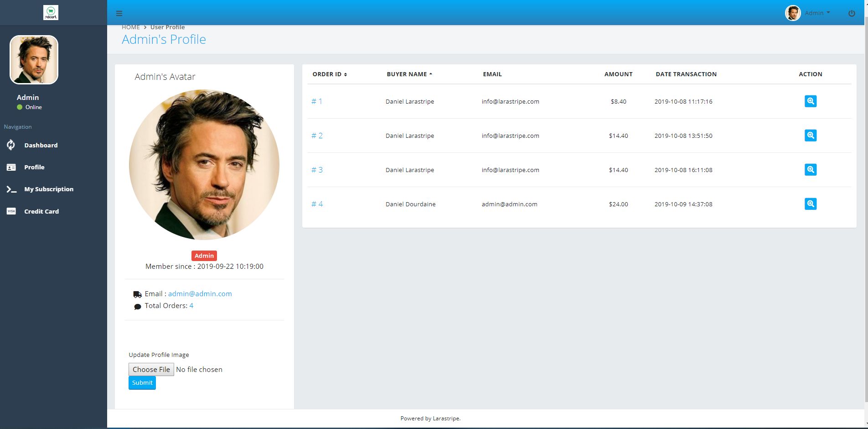Click the large circular Admin avatar photo
868x429 pixels.
point(204,165)
